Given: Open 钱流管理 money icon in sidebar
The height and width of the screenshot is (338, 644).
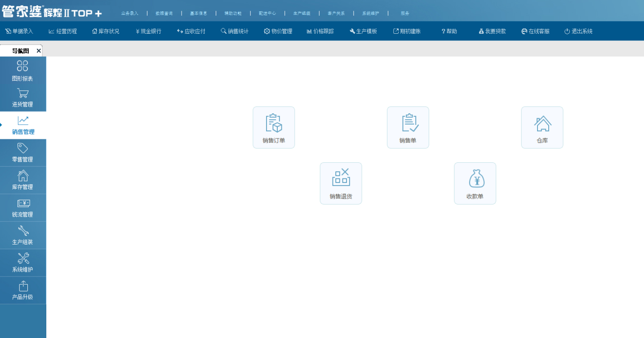Looking at the screenshot, I should [22, 208].
